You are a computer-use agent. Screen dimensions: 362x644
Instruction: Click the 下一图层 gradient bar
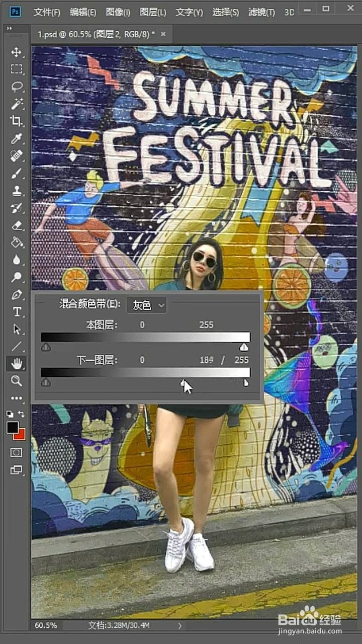[145, 372]
